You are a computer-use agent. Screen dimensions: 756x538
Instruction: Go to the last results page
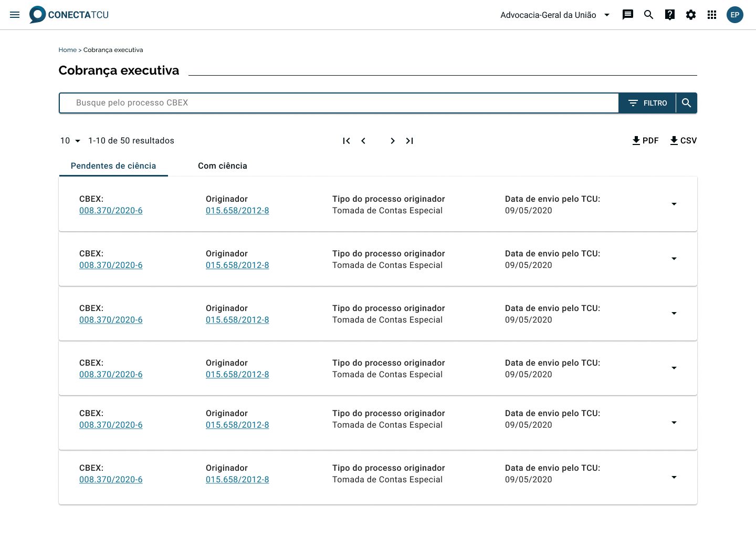tap(409, 141)
